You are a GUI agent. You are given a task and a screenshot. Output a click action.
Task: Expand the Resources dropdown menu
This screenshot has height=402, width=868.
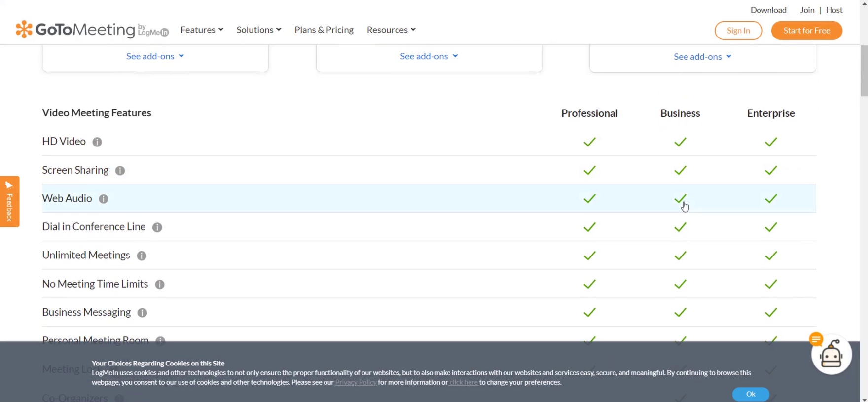click(391, 30)
